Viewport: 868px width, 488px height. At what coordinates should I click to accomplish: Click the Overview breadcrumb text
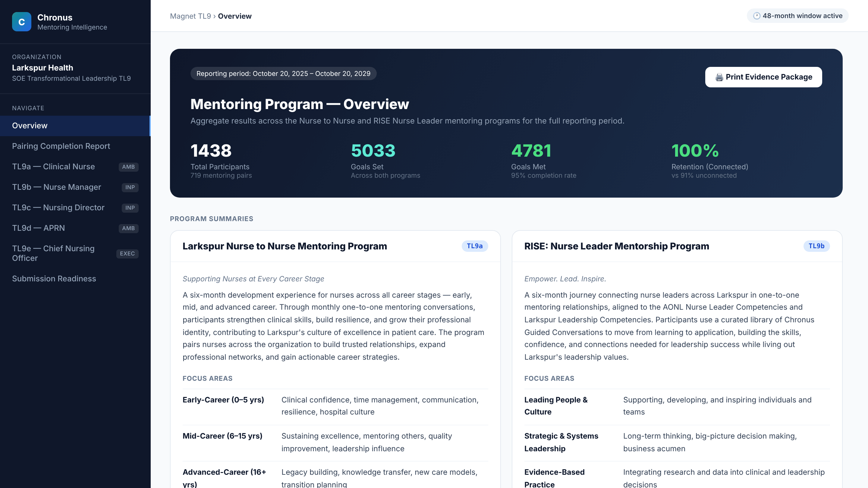click(x=234, y=16)
